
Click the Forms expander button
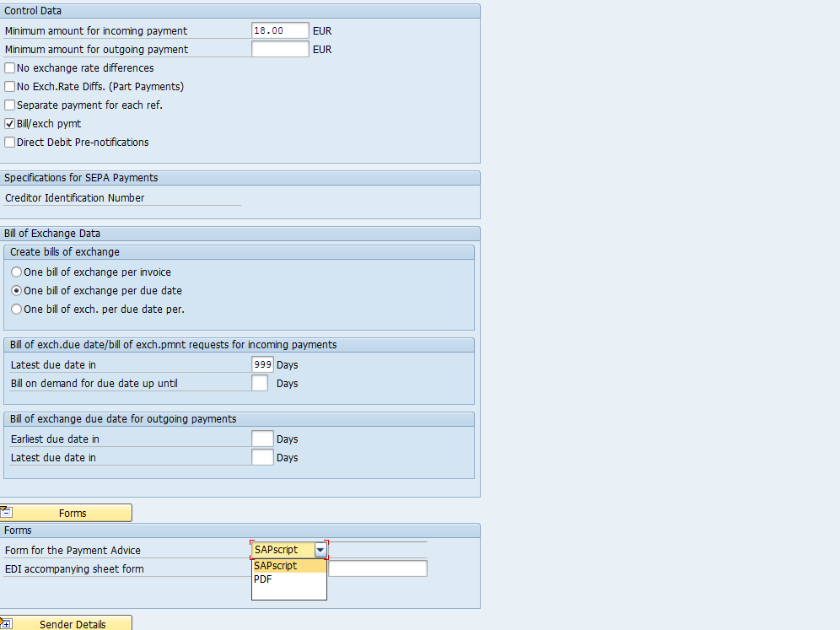[x=66, y=513]
